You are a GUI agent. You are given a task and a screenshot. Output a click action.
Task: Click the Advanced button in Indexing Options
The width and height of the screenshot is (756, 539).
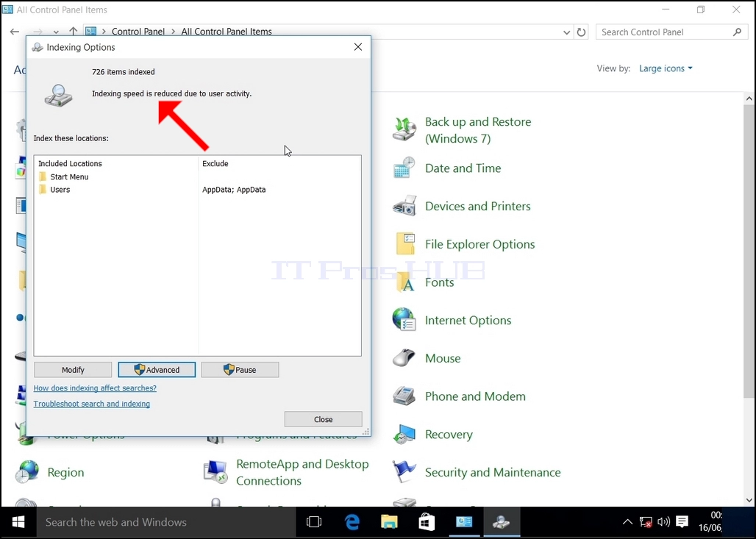157,370
